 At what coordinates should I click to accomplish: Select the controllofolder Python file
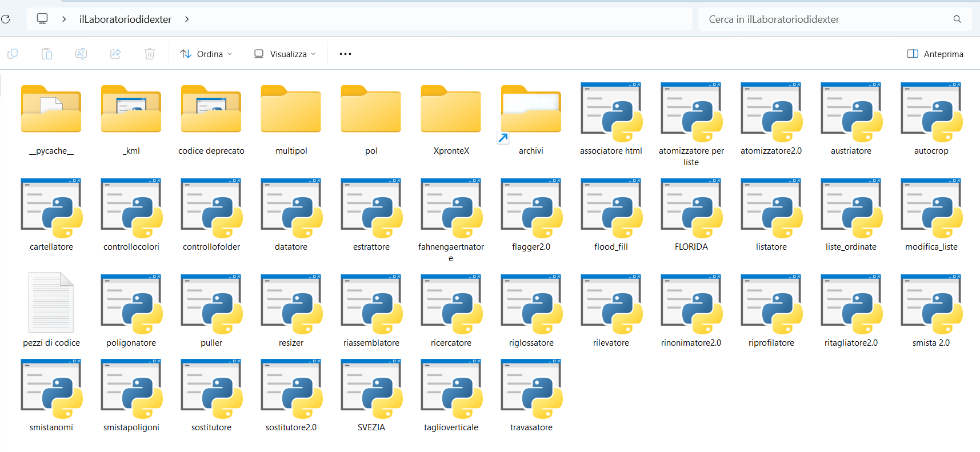coord(211,216)
